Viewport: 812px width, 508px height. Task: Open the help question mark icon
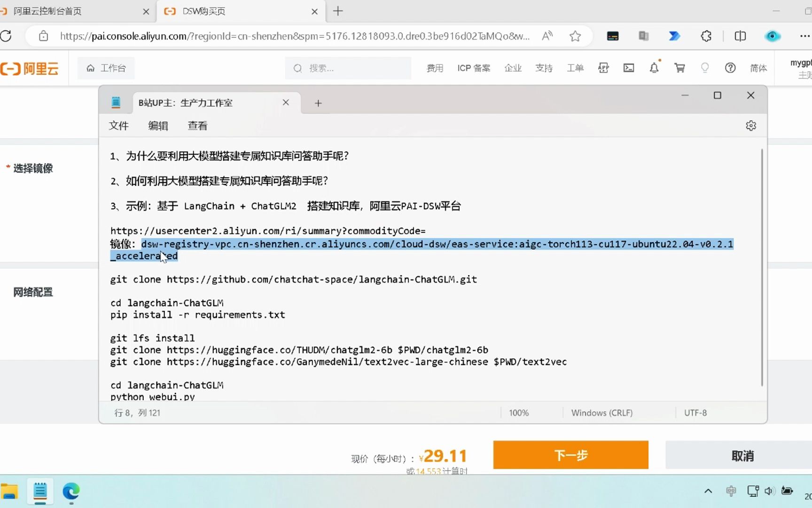click(x=730, y=68)
